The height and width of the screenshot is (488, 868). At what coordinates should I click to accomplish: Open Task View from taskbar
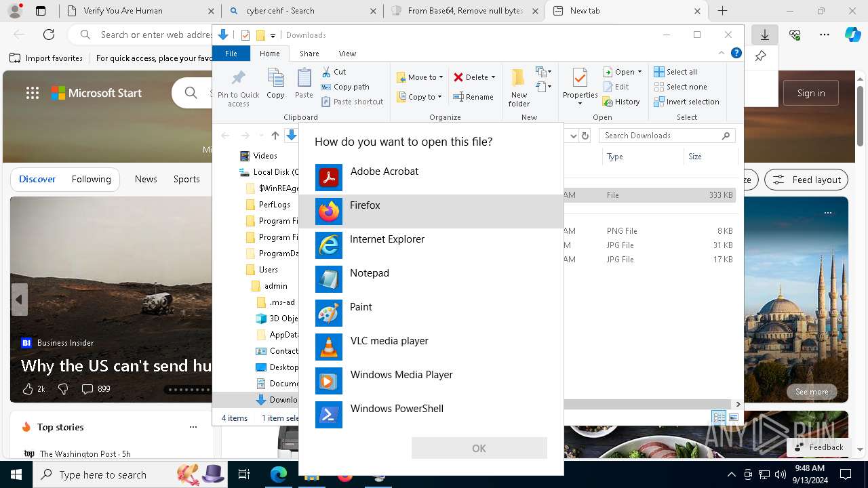(x=244, y=474)
